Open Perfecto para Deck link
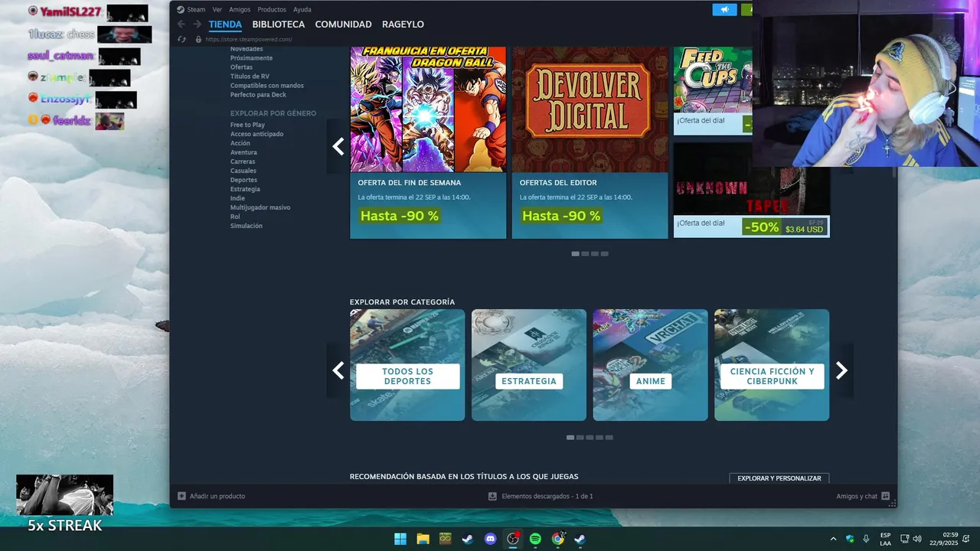This screenshot has width=980, height=551. (x=258, y=95)
